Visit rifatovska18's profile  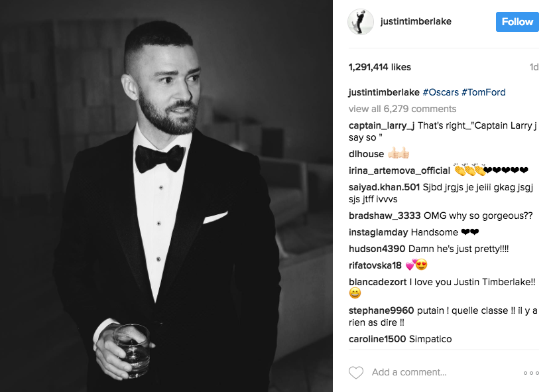click(x=375, y=265)
